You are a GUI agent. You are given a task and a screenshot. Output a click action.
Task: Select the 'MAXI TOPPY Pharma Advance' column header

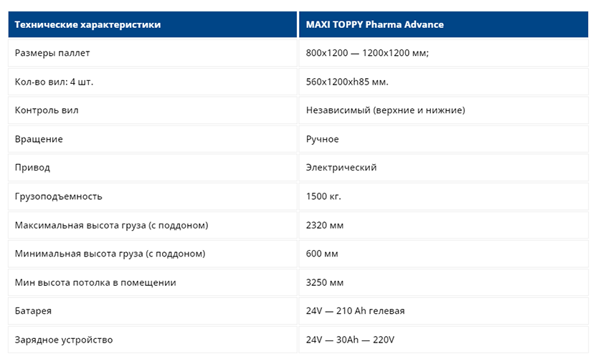point(444,24)
